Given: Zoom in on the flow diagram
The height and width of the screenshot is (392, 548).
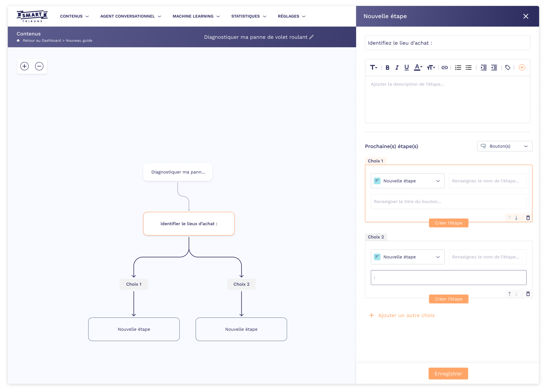Looking at the screenshot, I should 24,66.
